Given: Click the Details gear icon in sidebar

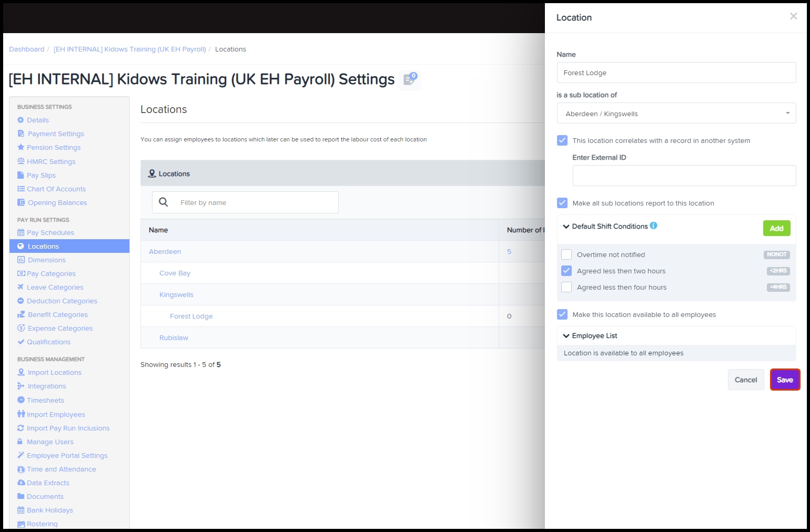Looking at the screenshot, I should coord(21,120).
